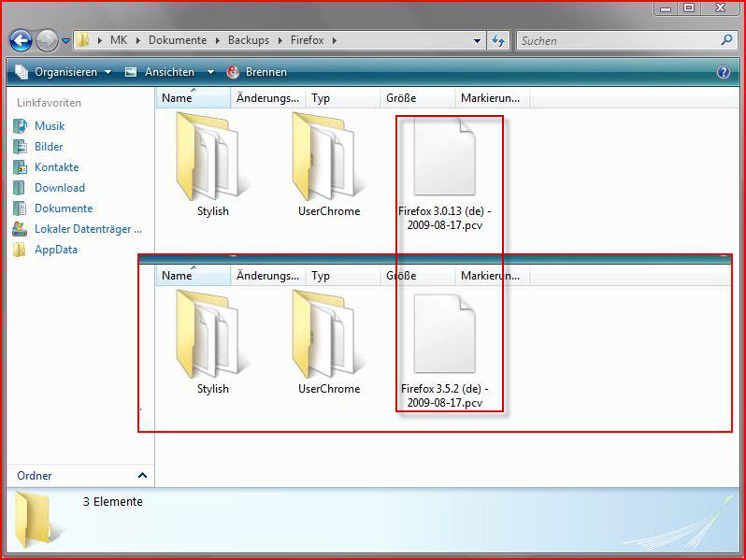Open Download in Linkfavoriten
The image size is (746, 560).
(60, 188)
